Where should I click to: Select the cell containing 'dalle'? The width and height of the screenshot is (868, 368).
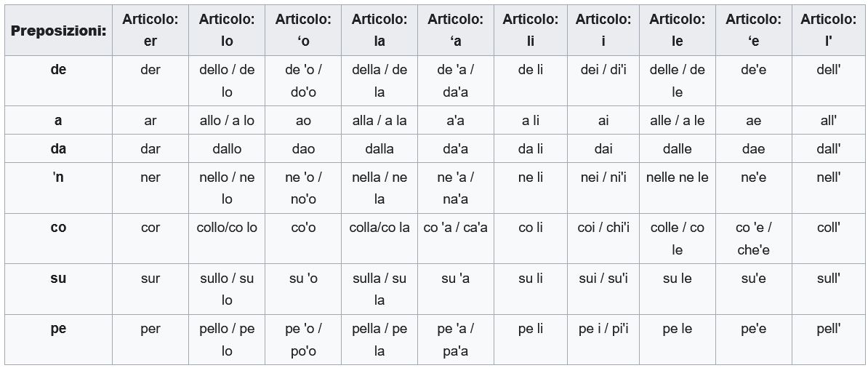coord(678,148)
